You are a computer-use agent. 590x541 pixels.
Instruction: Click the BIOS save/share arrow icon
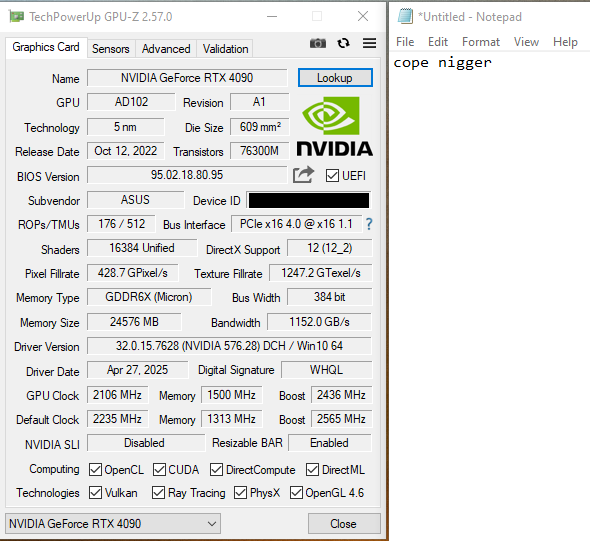click(303, 175)
